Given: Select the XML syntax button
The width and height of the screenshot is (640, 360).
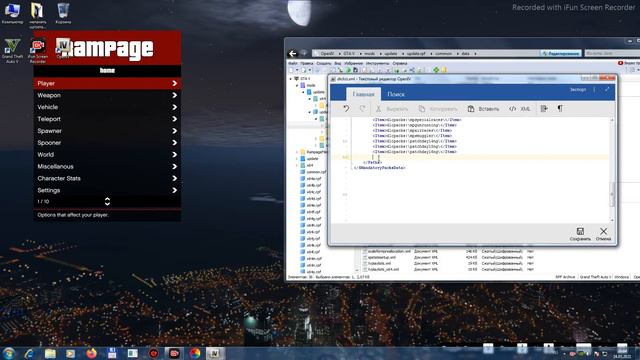Looking at the screenshot, I should coord(519,109).
